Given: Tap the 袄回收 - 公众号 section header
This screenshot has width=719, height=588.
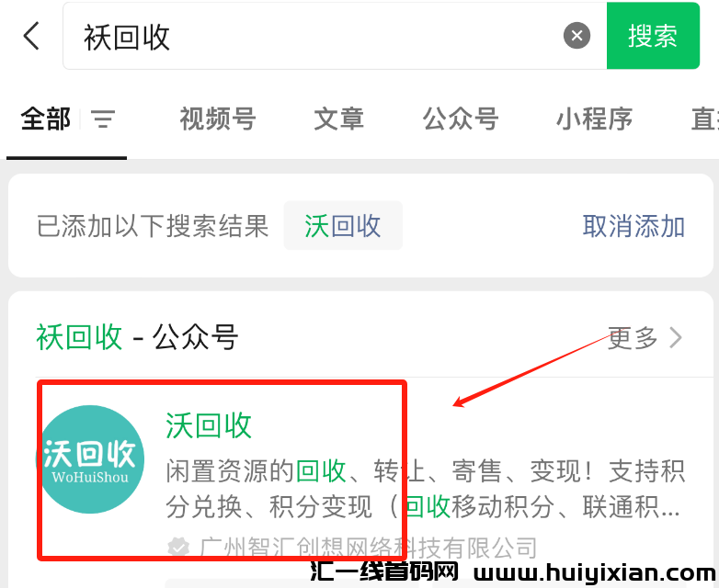Looking at the screenshot, I should (x=137, y=338).
